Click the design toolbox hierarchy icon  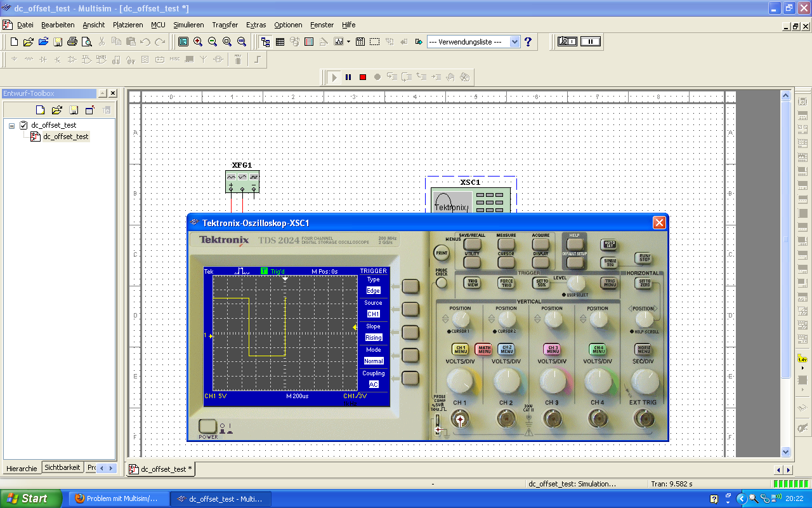265,42
